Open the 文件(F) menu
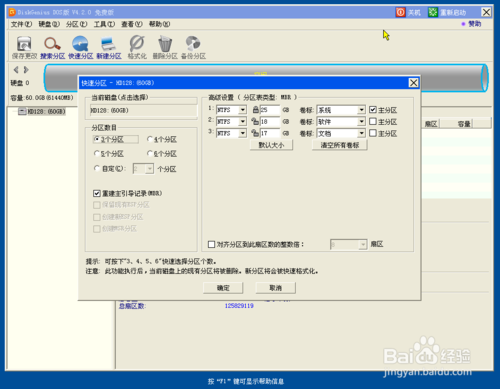The width and height of the screenshot is (500, 389). point(21,24)
